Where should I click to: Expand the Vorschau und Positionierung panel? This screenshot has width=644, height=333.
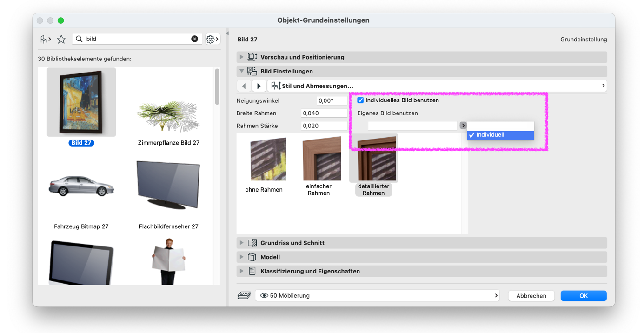[x=241, y=57]
